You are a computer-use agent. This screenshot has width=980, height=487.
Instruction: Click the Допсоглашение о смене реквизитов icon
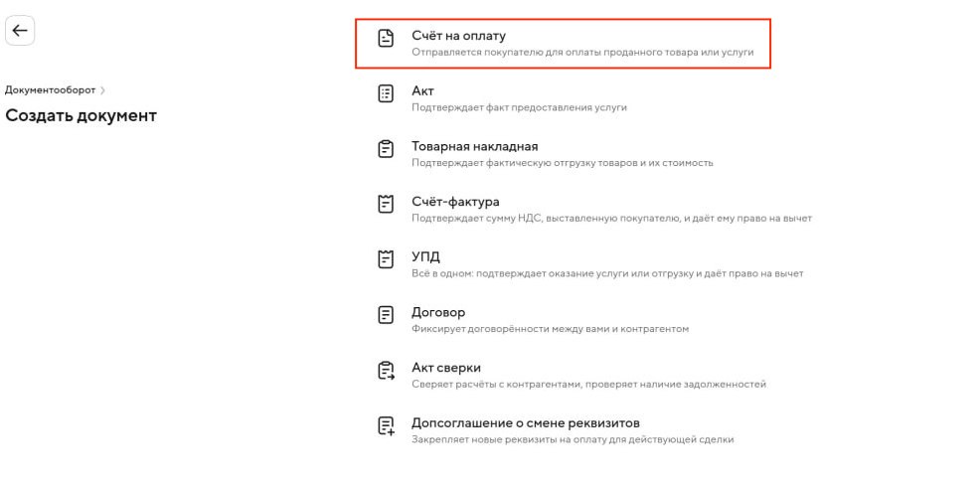387,425
